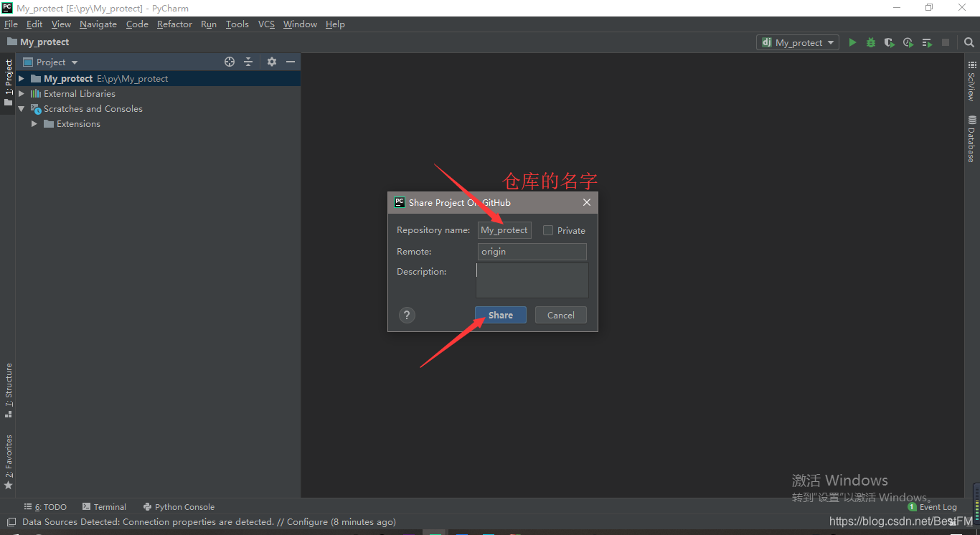Open the Code menu
Screen dimensions: 980x535
tap(137, 24)
